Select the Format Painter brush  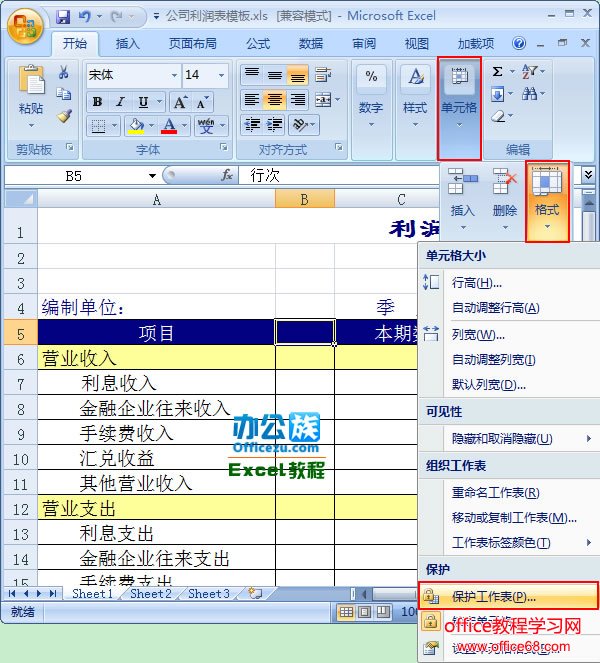(x=64, y=115)
